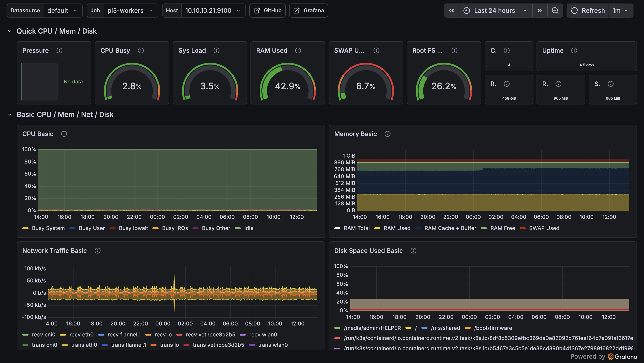Show info for the Disk Space Used Basic panel
Screen dimensions: 644x363
coord(413,251)
